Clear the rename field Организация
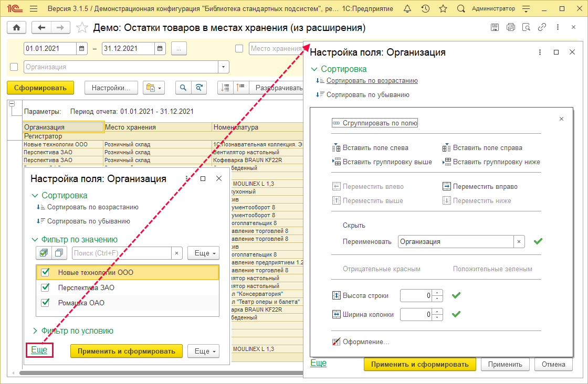 519,242
